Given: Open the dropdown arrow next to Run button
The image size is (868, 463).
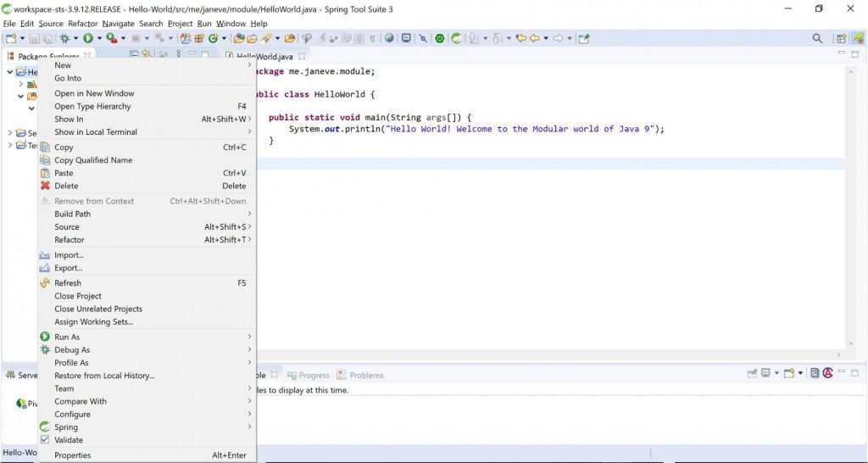Looking at the screenshot, I should [100, 38].
